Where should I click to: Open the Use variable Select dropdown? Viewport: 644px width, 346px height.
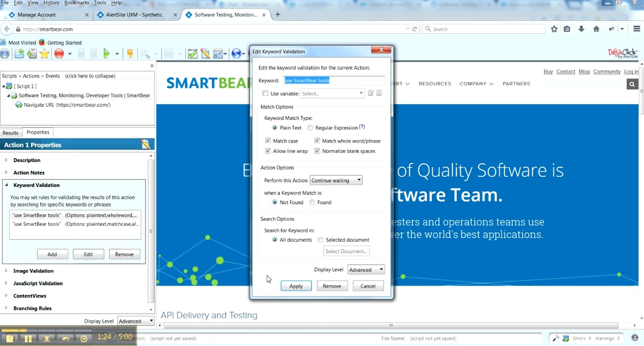coord(332,94)
